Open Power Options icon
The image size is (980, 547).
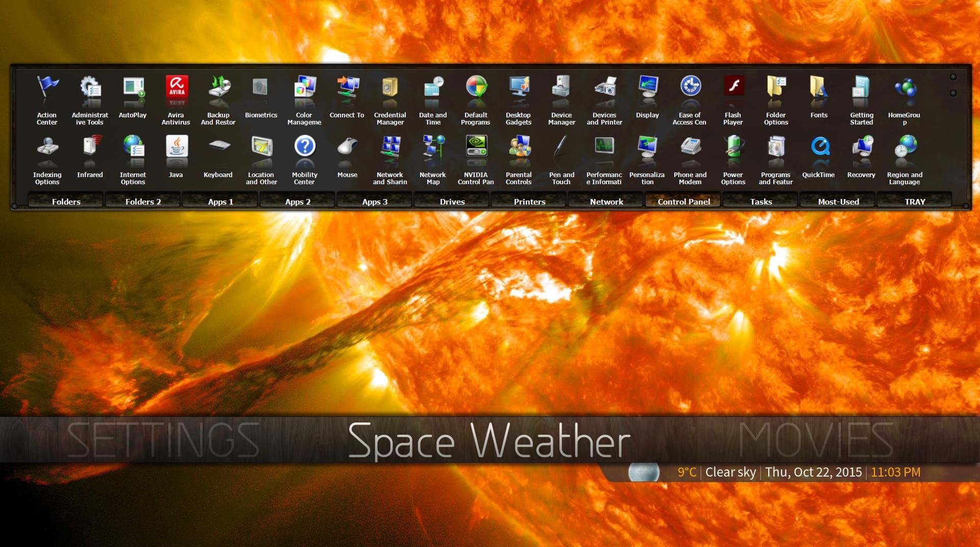[x=733, y=147]
